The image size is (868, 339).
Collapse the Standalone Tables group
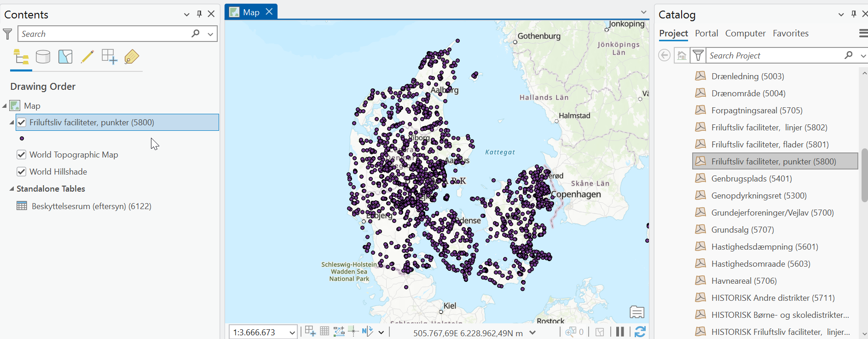tap(12, 189)
